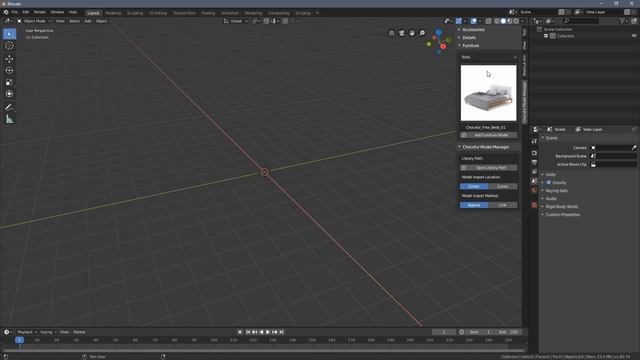Screen dimensions: 640x360
Task: Choose the Scale tool
Action: click(9, 82)
